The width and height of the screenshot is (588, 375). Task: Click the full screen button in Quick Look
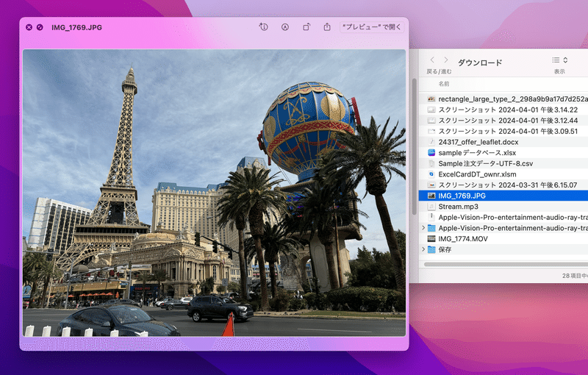(40, 27)
